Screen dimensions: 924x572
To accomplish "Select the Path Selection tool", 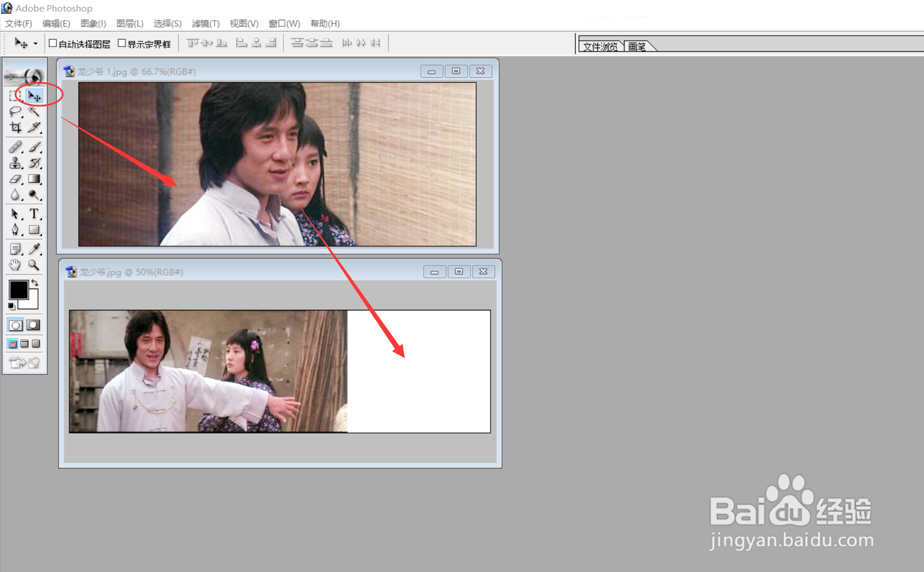I will 16,214.
